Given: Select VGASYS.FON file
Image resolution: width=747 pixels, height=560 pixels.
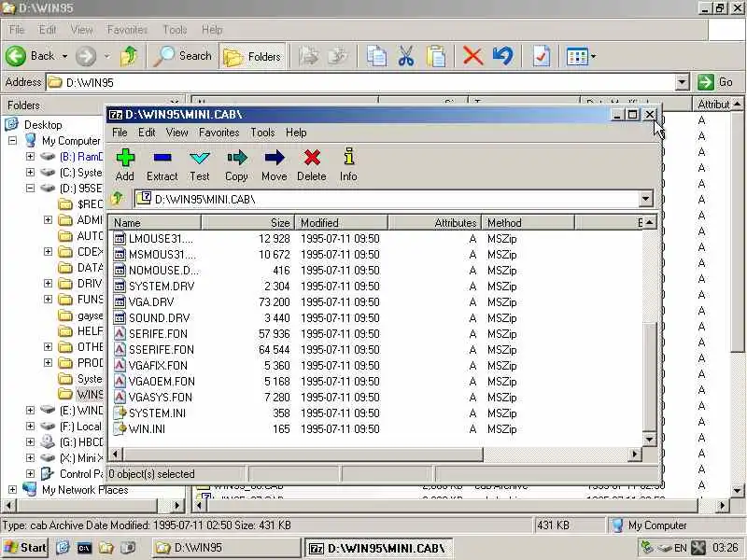Looking at the screenshot, I should [x=153, y=398].
